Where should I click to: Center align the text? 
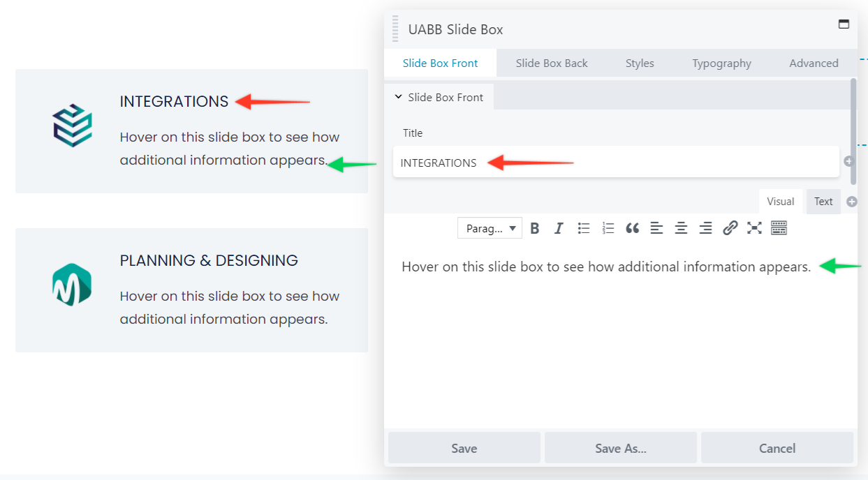pyautogui.click(x=681, y=228)
